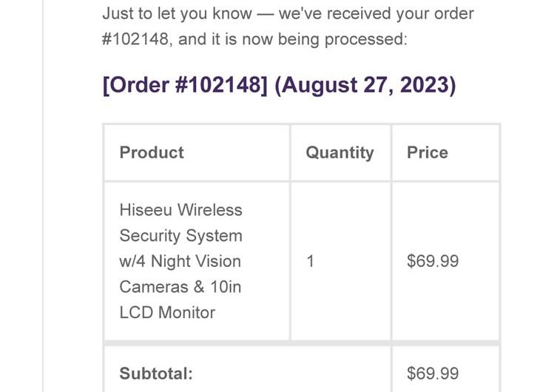554x392 pixels.
Task: Click #102148 in the intro paragraph
Action: (x=137, y=38)
